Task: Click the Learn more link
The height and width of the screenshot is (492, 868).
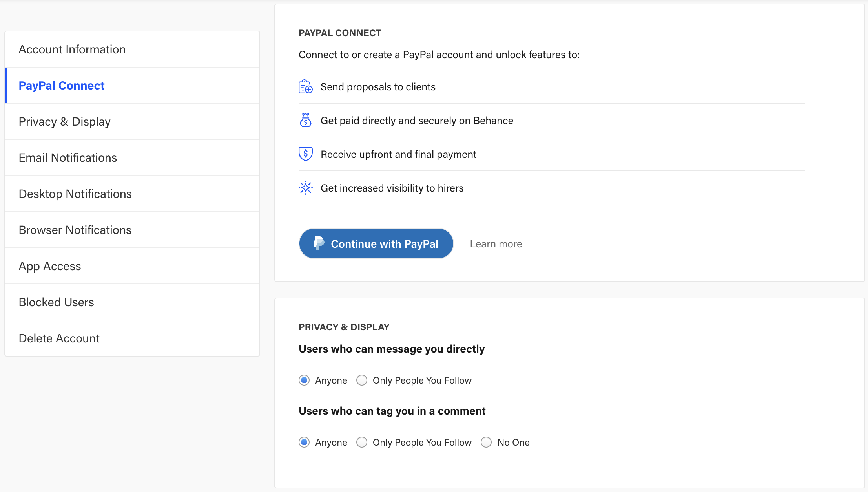Action: pyautogui.click(x=495, y=243)
